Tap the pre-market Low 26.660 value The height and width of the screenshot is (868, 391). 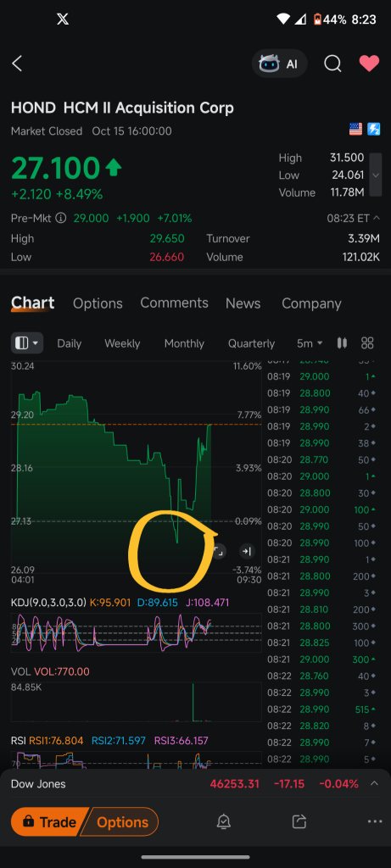click(167, 257)
